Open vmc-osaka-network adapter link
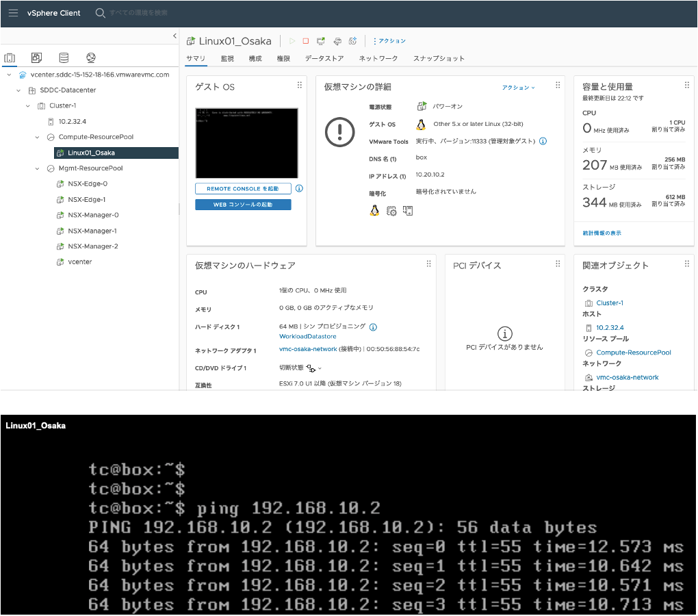698x616 pixels. (x=308, y=349)
